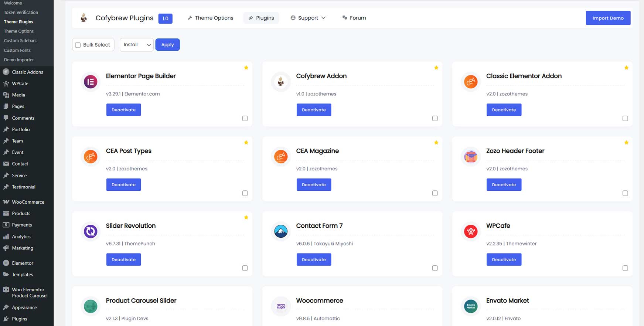Viewport: 644px width, 326px height.
Task: Click the CEA Post Types plugin icon
Action: (x=91, y=157)
